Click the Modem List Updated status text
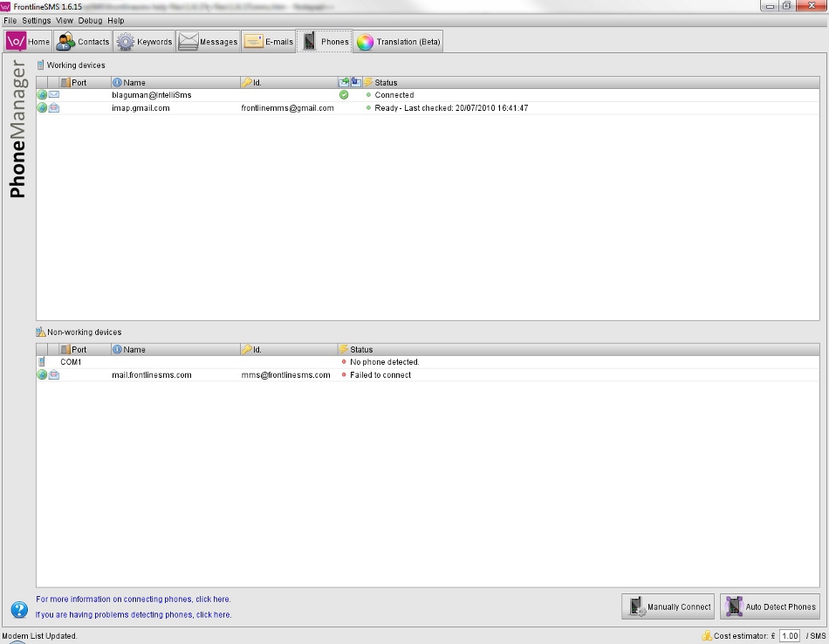829x644 pixels. click(x=39, y=636)
